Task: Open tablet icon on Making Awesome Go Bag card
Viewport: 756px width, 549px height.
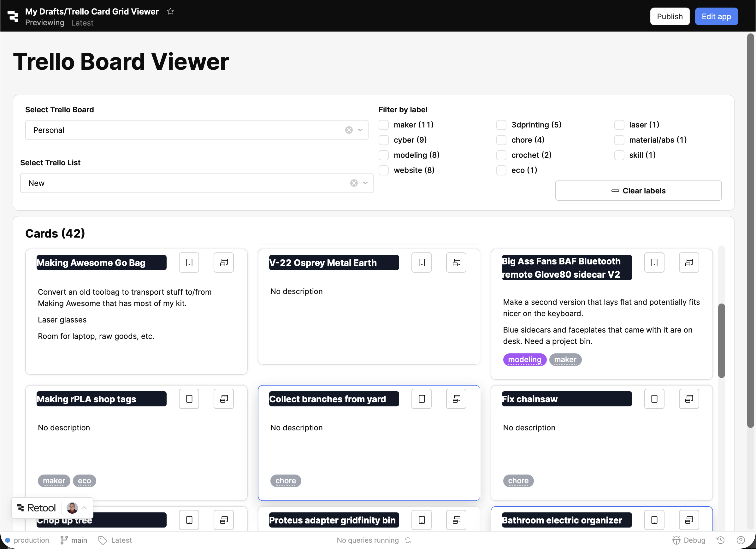Action: pos(189,263)
